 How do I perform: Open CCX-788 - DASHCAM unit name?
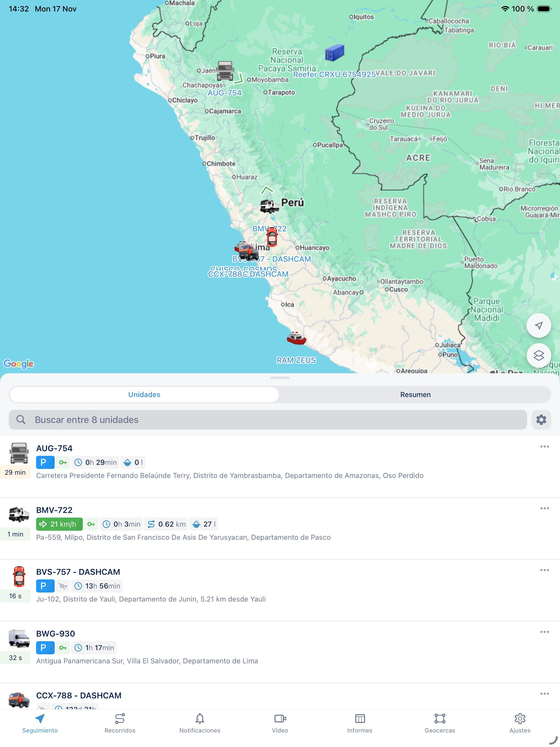[79, 695]
